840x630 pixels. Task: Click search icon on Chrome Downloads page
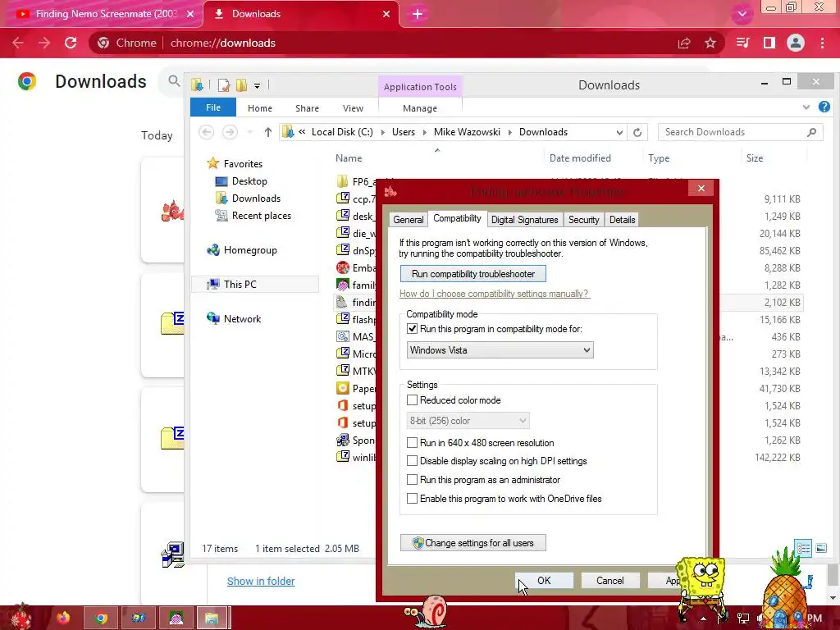click(x=174, y=81)
